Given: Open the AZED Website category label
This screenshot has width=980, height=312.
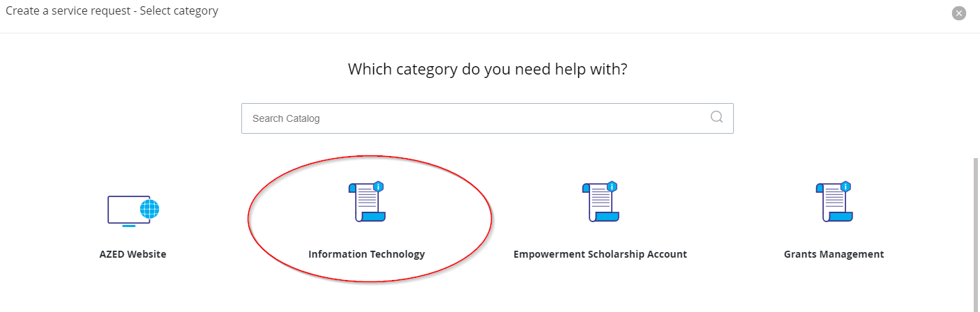Looking at the screenshot, I should pyautogui.click(x=133, y=254).
